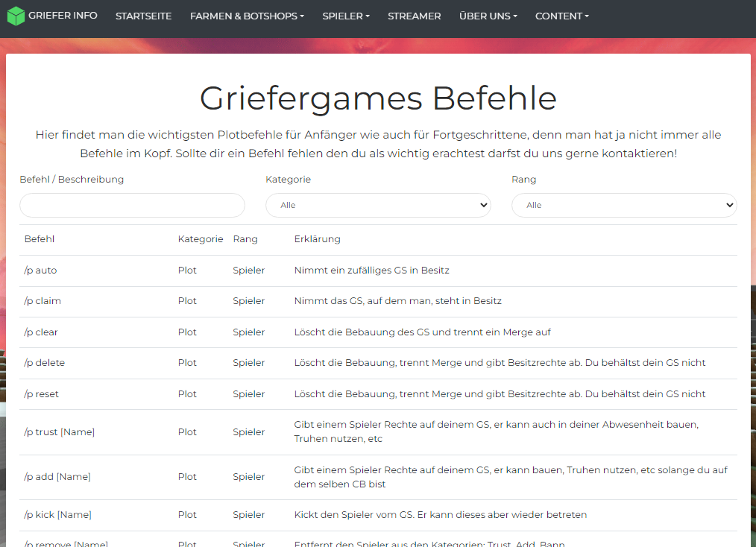Viewport: 756px width, 547px height.
Task: Select the /p auto command row
Action: point(378,271)
